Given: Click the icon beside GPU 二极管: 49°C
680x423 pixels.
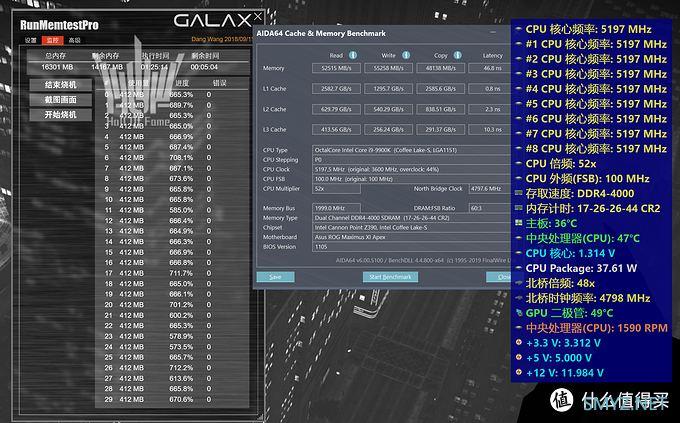Looking at the screenshot, I should [518, 312].
